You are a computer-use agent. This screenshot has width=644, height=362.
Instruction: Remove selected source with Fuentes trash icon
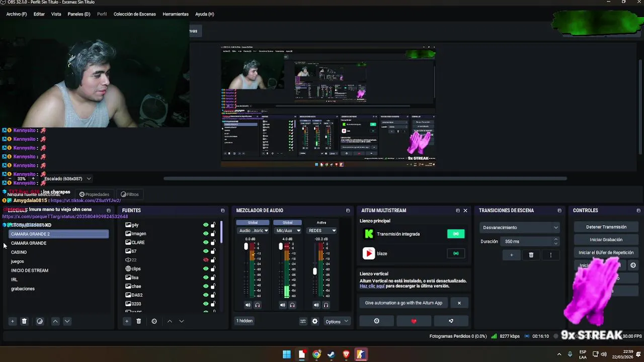138,321
